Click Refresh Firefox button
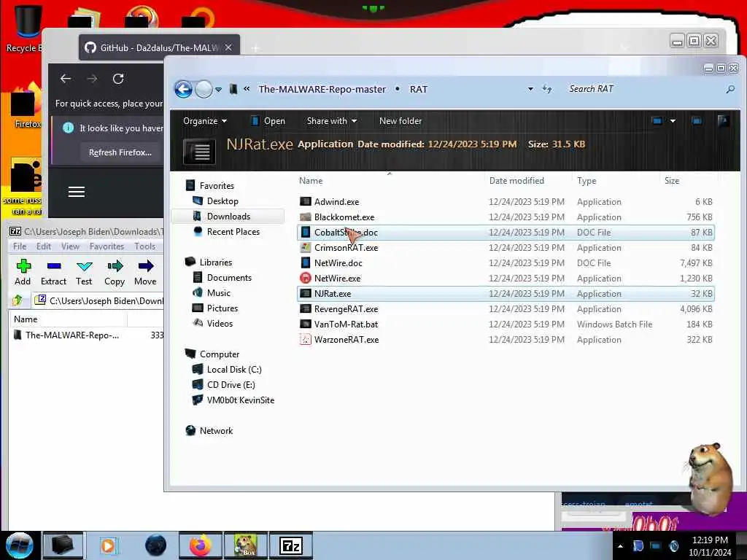The width and height of the screenshot is (747, 560). (120, 152)
